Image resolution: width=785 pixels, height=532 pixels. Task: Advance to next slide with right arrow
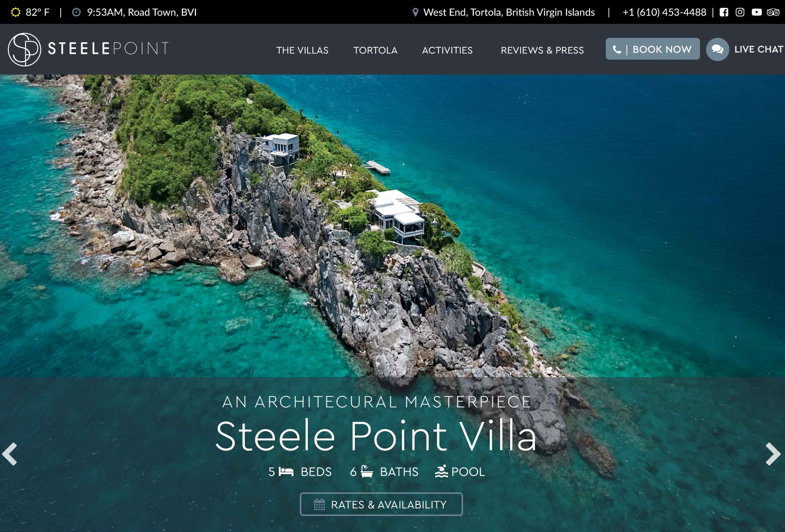point(773,454)
